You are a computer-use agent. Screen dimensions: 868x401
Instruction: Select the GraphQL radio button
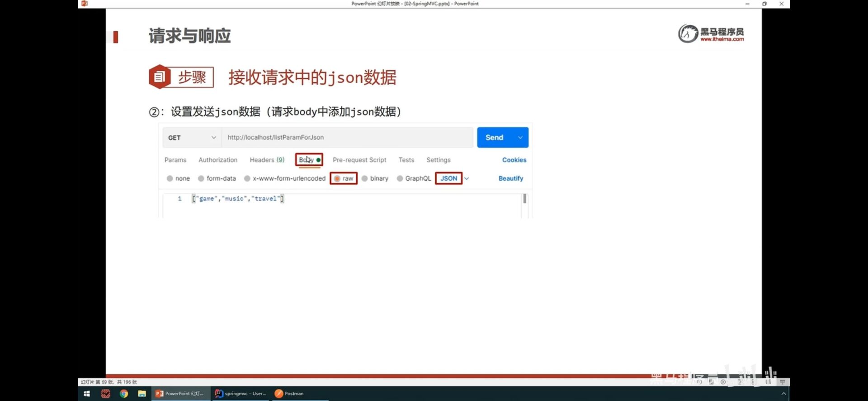coord(400,178)
